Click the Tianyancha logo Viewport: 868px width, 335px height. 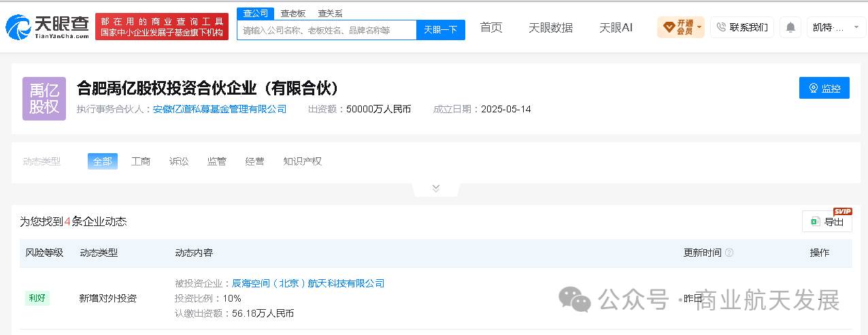(x=48, y=27)
